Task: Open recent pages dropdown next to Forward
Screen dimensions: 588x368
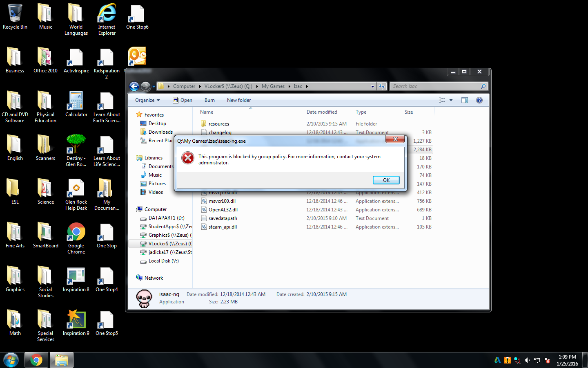Action: (x=154, y=86)
